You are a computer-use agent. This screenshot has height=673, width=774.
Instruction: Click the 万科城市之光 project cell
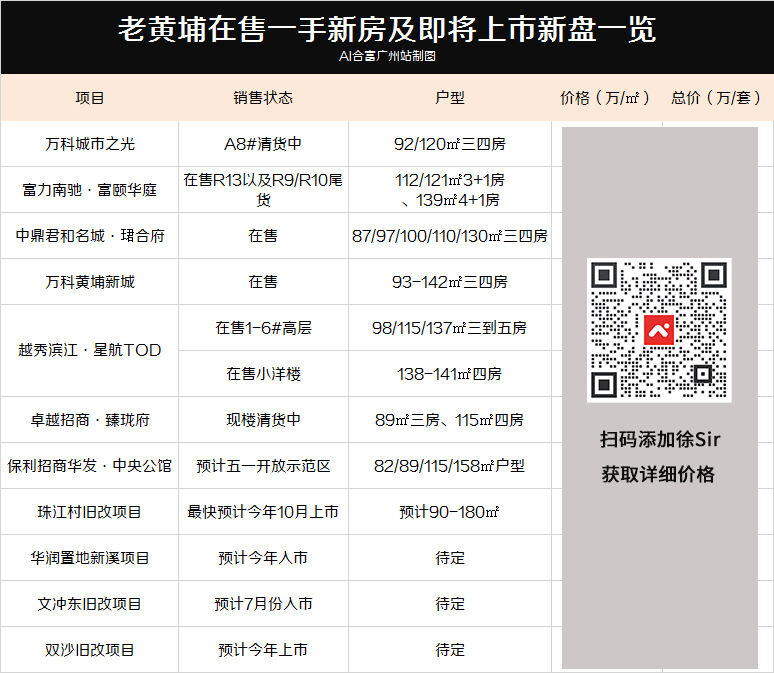click(x=90, y=144)
